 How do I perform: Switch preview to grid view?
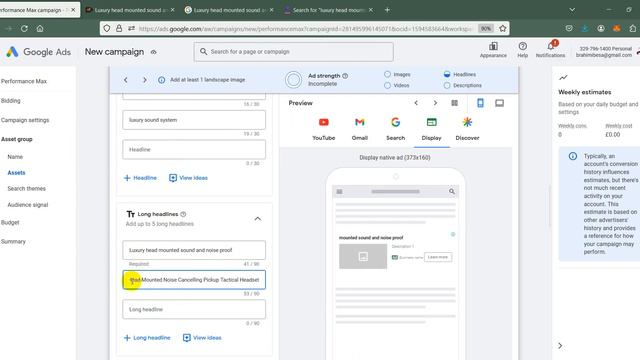pyautogui.click(x=454, y=103)
